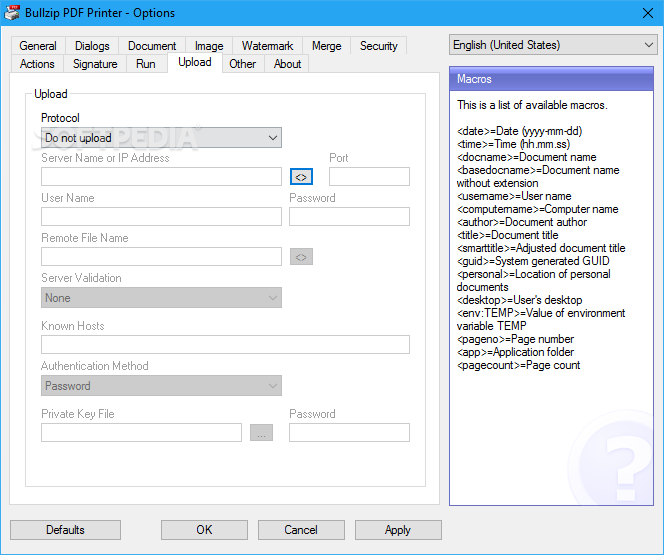
Task: Click the Password field beside Private Key File
Action: pos(349,432)
